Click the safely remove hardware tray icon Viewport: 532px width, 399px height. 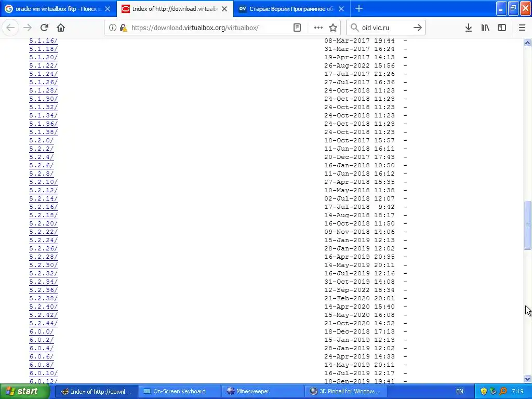coord(494,391)
